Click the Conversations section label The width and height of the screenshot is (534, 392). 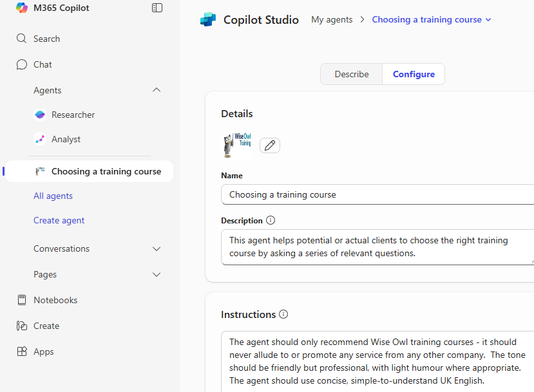click(x=61, y=248)
